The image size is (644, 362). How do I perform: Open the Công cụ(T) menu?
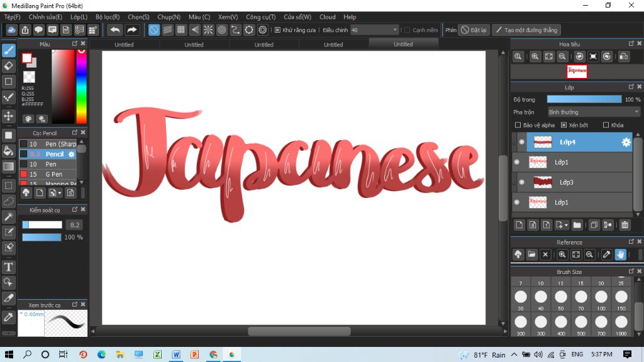coord(261,17)
